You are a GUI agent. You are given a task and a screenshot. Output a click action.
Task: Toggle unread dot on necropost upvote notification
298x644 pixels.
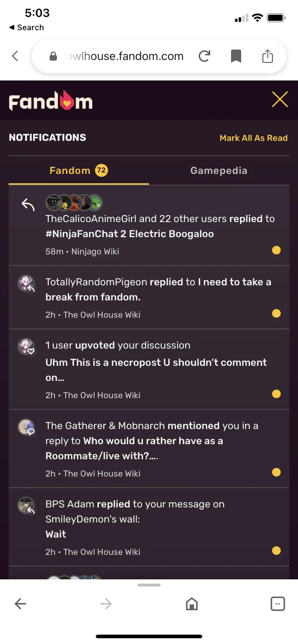click(276, 394)
